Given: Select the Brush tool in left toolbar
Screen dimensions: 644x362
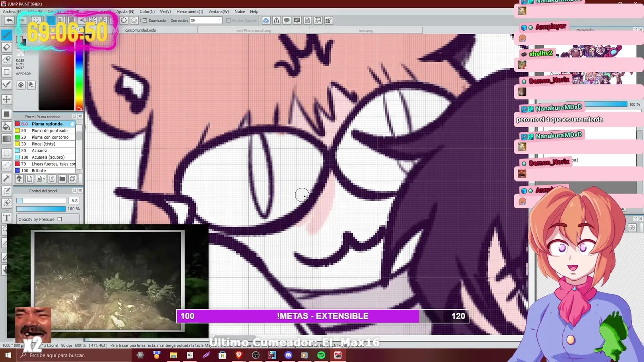Looking at the screenshot, I should coord(7,35).
